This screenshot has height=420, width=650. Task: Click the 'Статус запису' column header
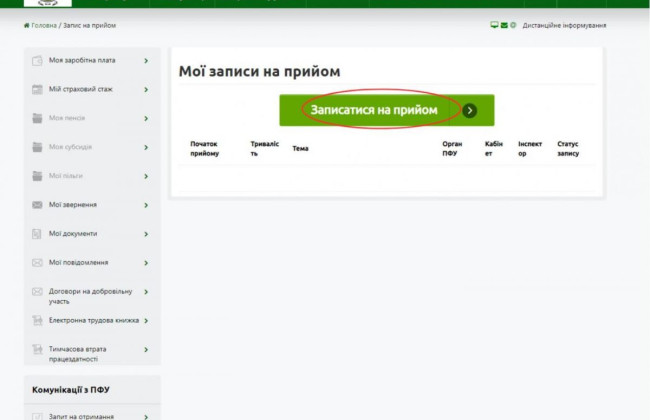click(x=568, y=148)
